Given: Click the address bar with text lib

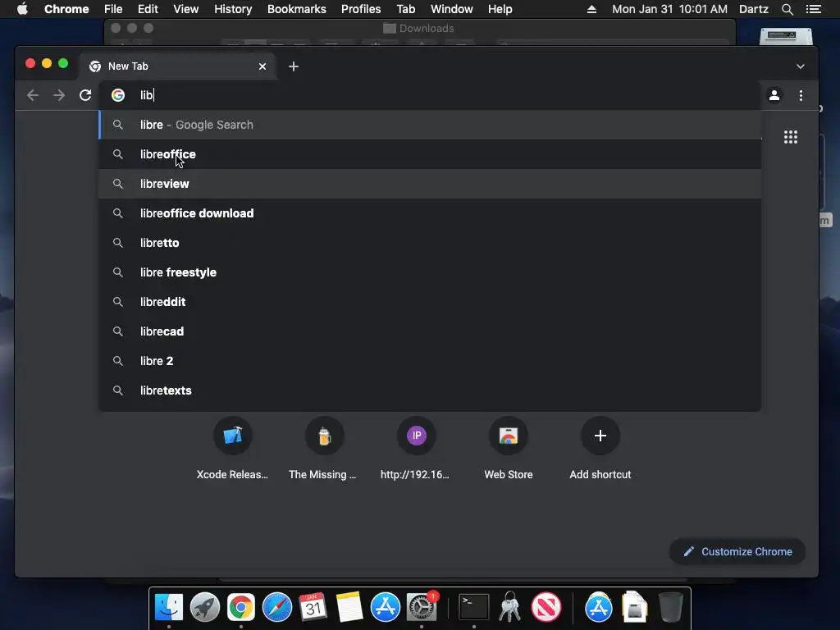Looking at the screenshot, I should pyautogui.click(x=428, y=95).
